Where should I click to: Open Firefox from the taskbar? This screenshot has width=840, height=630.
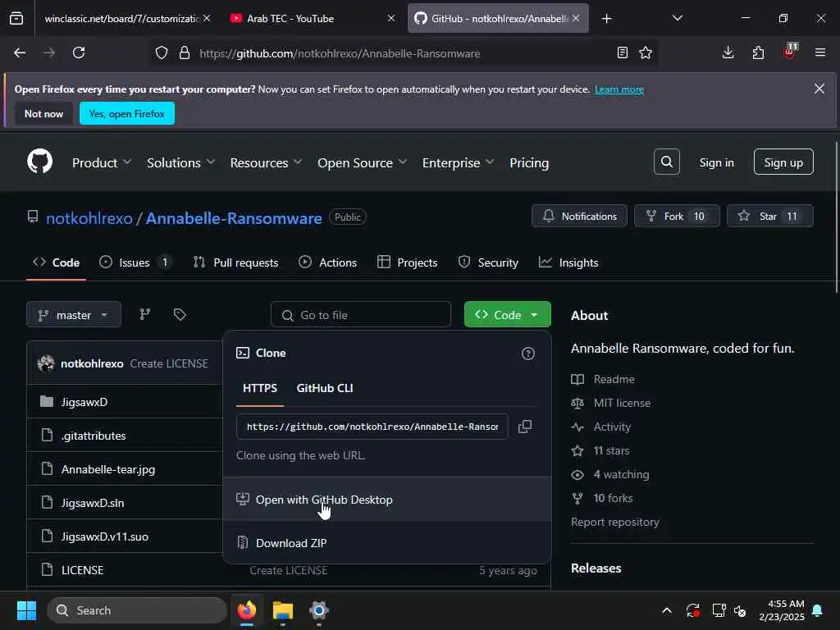coord(247,610)
